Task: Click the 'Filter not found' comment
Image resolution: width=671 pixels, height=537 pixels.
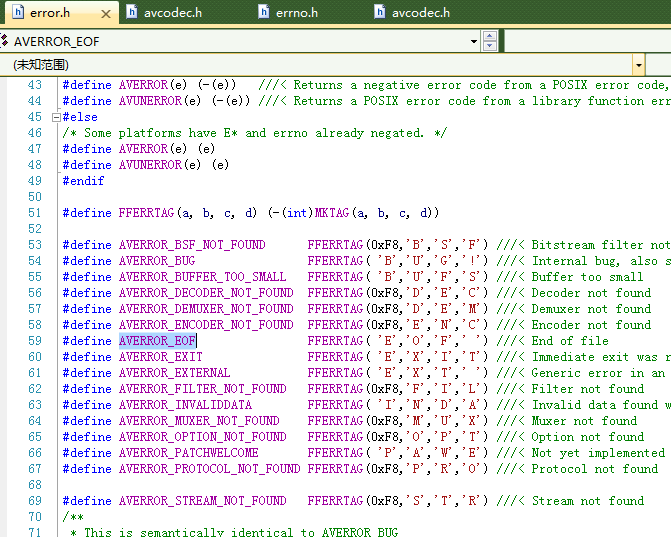Action: tap(588, 389)
